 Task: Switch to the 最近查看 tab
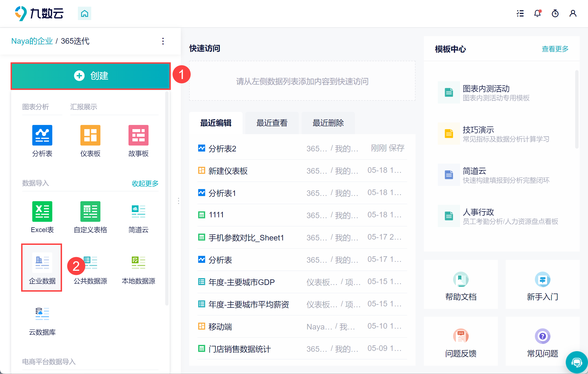(x=272, y=123)
